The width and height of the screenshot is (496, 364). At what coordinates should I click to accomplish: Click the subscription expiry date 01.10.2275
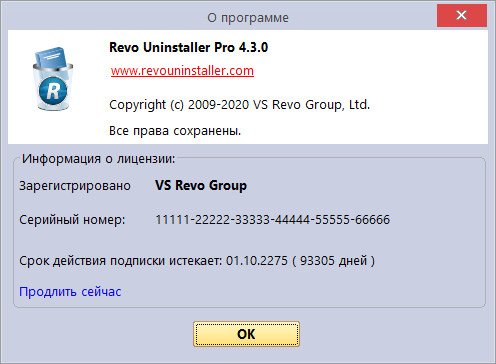(257, 260)
